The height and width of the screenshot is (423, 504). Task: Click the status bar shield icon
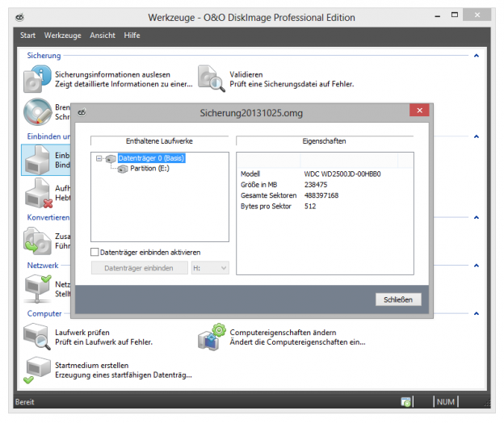pos(407,402)
